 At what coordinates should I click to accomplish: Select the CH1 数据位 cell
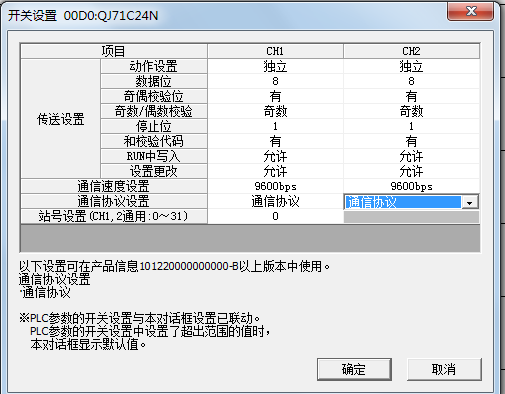click(275, 81)
